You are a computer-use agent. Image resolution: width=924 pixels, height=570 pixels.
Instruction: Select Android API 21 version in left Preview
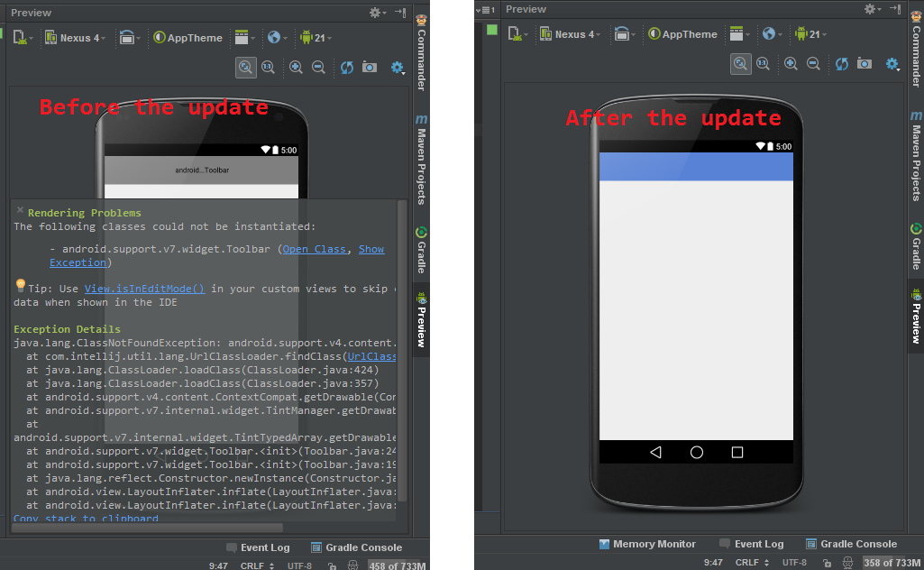(316, 38)
